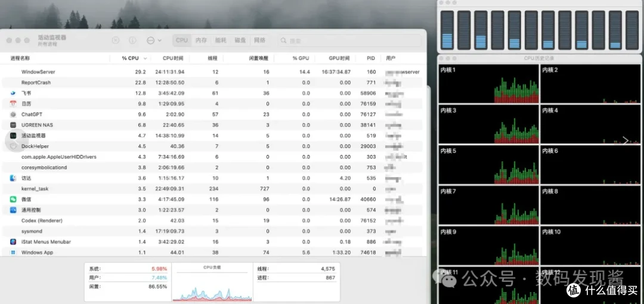Select the 日历 calendar icon
644x304 pixels.
coord(13,104)
